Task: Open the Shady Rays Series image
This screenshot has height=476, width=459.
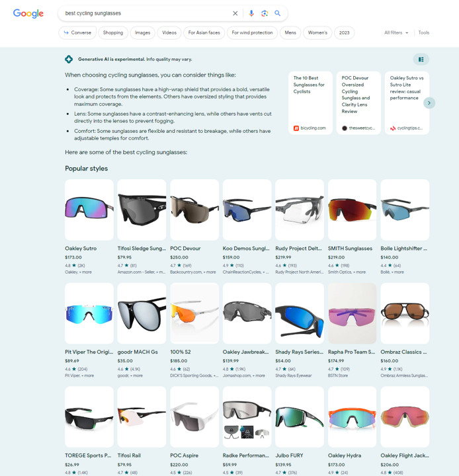Action: tap(300, 313)
